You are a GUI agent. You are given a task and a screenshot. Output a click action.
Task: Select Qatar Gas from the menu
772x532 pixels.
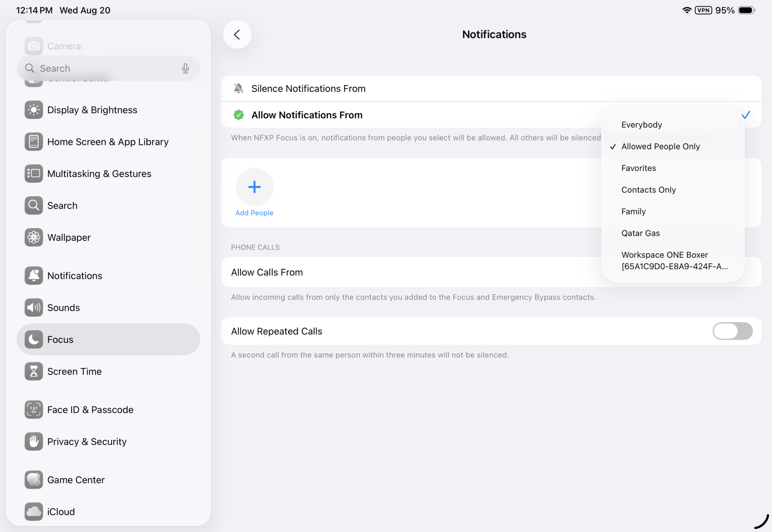coord(640,233)
